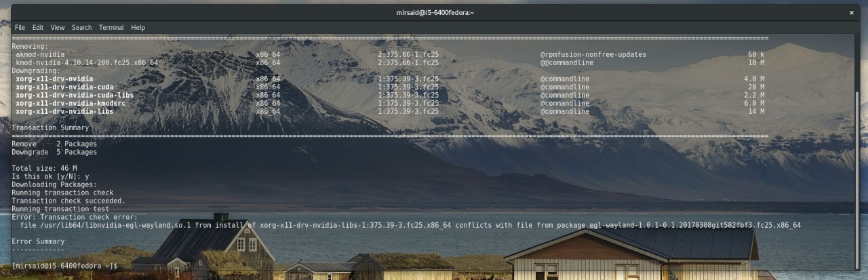This screenshot has width=868, height=280.
Task: Click the shell prompt [mirsaid@i5-6400fedora ~]$
Action: [64, 266]
